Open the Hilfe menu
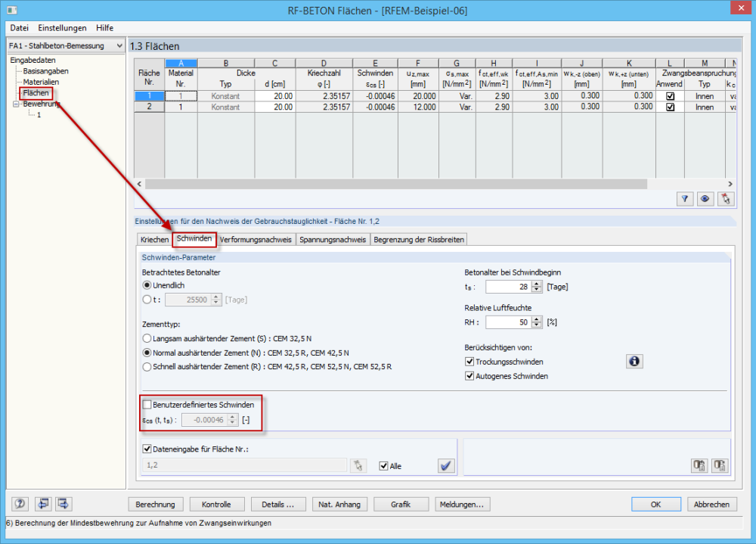This screenshot has height=544, width=756. pos(104,28)
